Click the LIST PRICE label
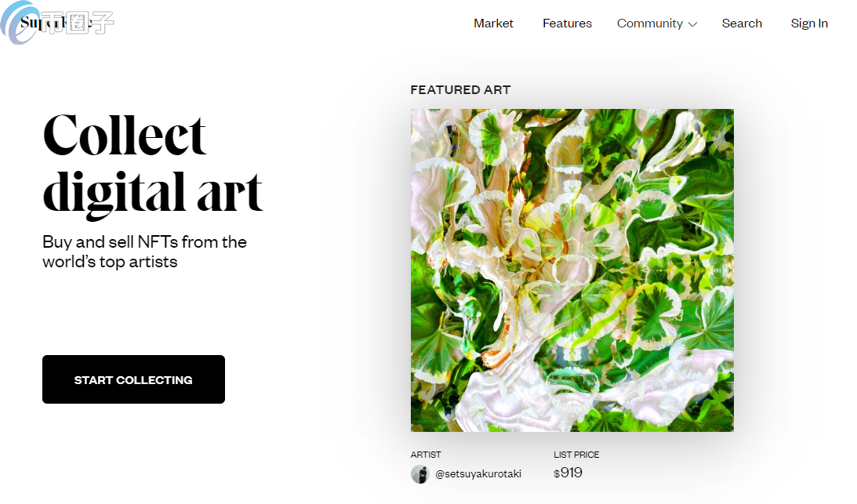 tap(576, 455)
